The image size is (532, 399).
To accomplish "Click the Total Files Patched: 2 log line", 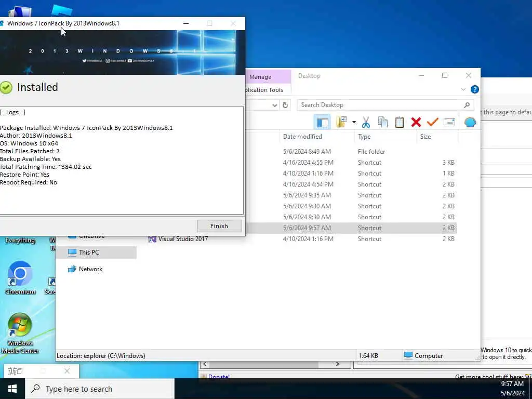I will 30,151.
